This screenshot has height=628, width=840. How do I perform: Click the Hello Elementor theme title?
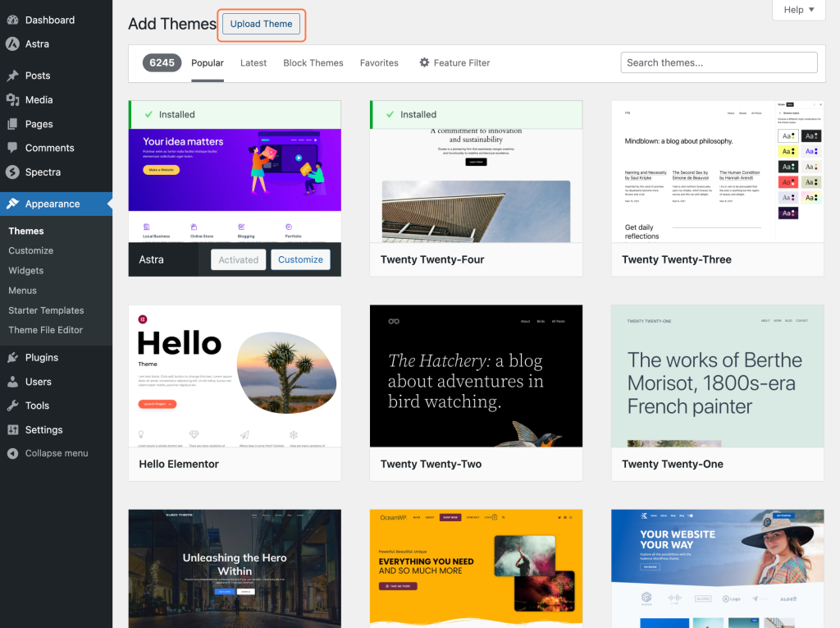[x=179, y=464]
